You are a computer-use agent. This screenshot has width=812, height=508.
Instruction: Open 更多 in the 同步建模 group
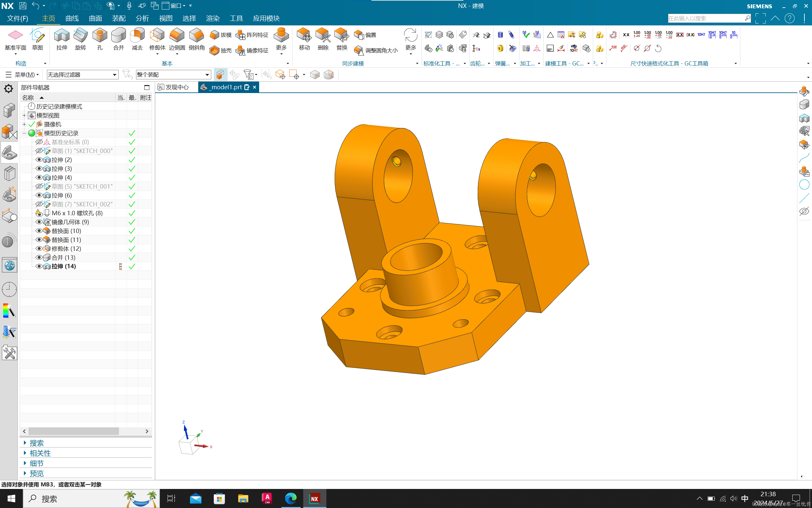[x=410, y=41]
